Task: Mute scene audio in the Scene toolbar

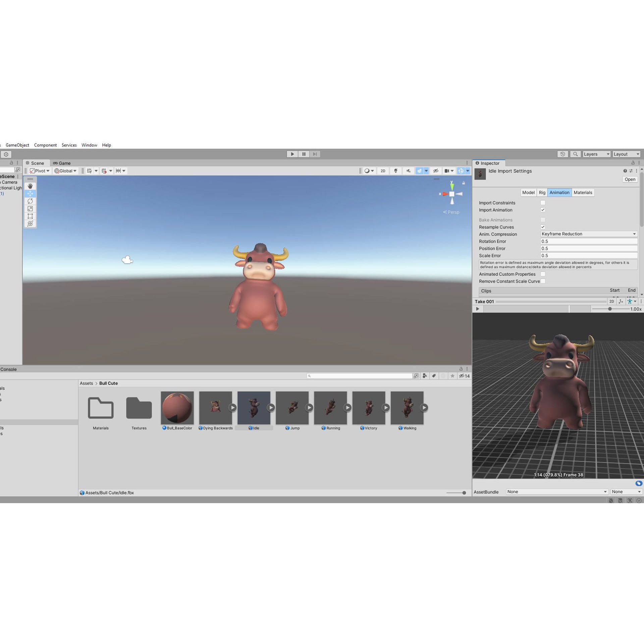Action: [x=408, y=171]
